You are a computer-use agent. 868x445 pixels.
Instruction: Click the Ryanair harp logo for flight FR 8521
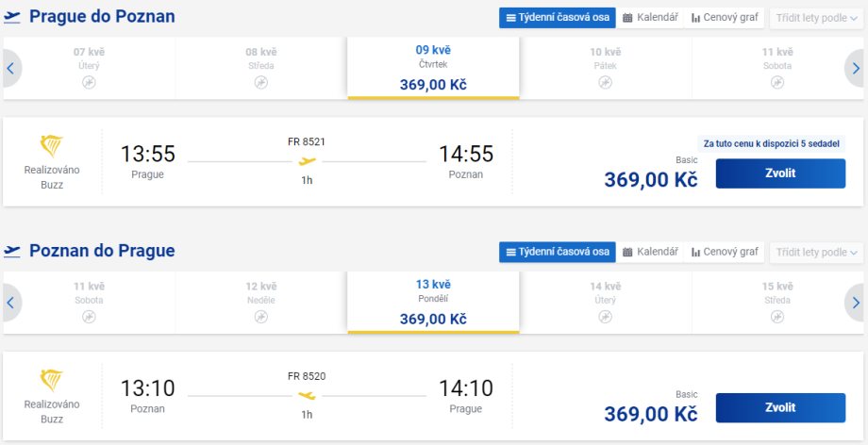tap(52, 146)
